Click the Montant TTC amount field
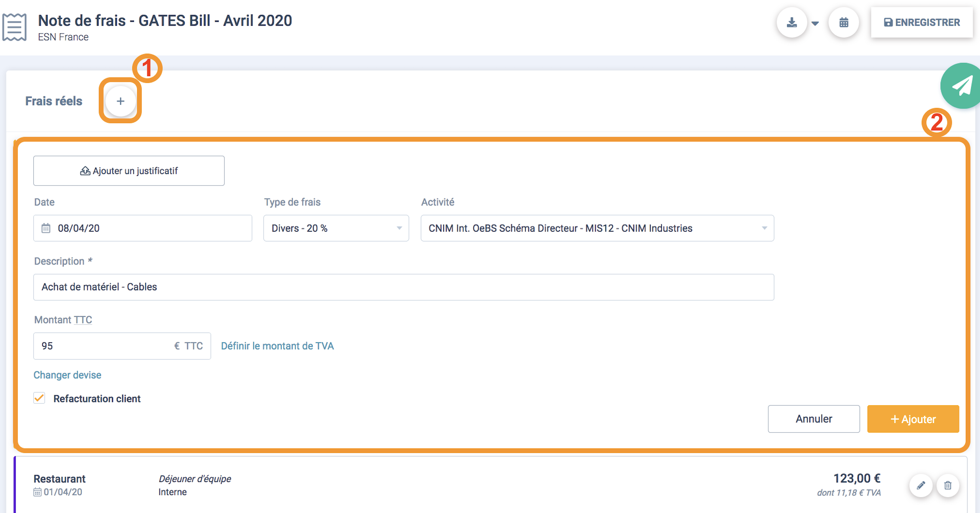980x513 pixels. [104, 346]
